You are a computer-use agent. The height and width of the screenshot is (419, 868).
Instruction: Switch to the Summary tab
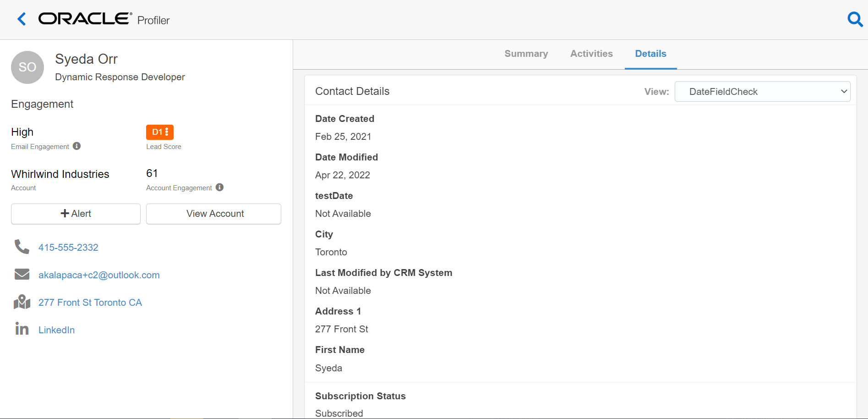[526, 54]
